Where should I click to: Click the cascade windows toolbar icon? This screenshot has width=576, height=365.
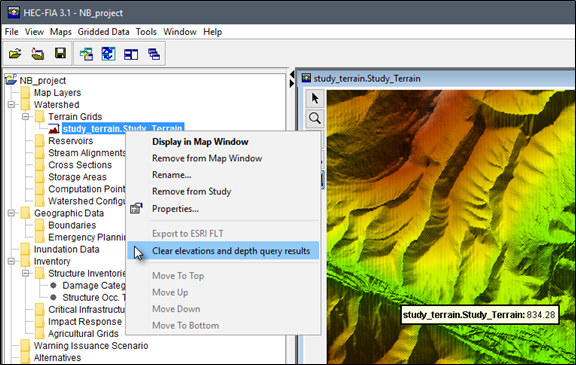154,54
